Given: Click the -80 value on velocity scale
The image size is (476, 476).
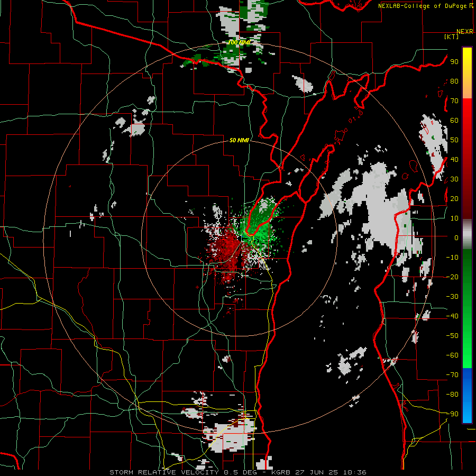Looking at the screenshot, I should click(452, 395).
